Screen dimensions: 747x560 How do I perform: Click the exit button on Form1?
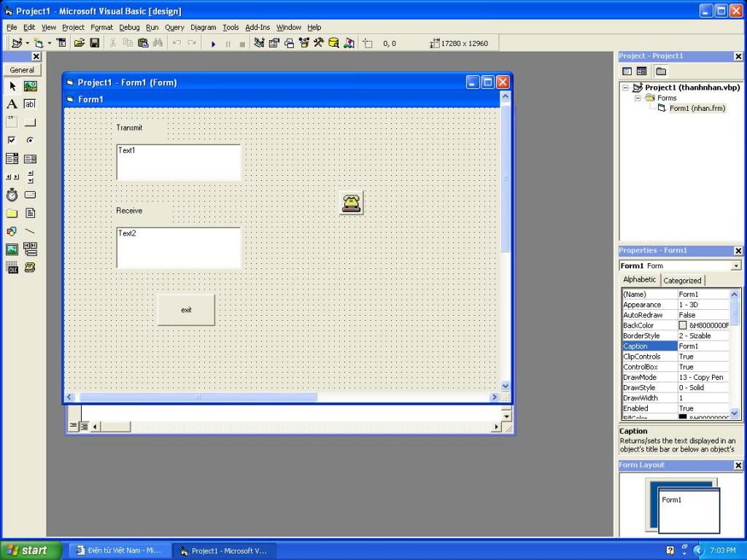186,310
